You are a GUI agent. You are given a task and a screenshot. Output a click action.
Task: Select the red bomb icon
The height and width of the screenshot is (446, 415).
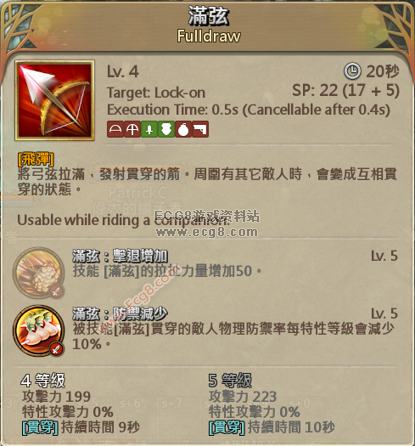[x=183, y=129]
